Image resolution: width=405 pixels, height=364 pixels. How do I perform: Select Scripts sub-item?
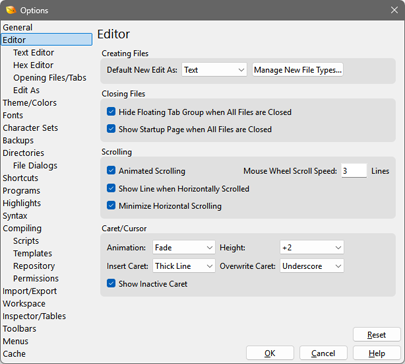[x=26, y=241]
